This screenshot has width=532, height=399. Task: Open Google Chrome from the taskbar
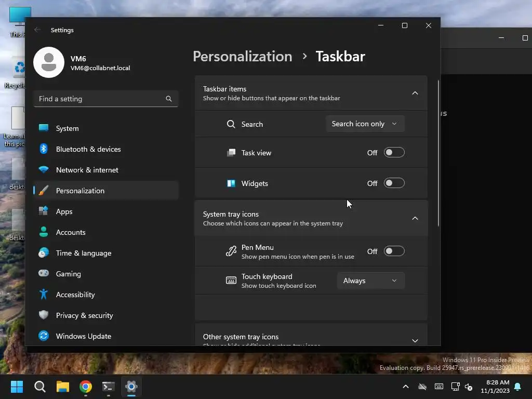(86, 387)
